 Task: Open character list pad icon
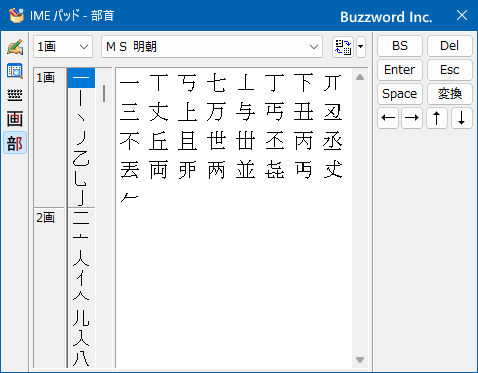tap(15, 71)
